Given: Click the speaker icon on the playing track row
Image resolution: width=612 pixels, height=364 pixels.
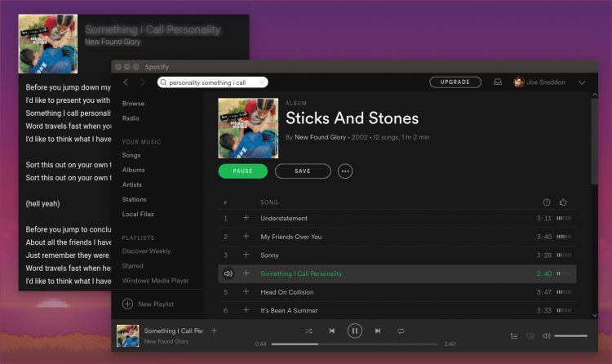Looking at the screenshot, I should 228,273.
